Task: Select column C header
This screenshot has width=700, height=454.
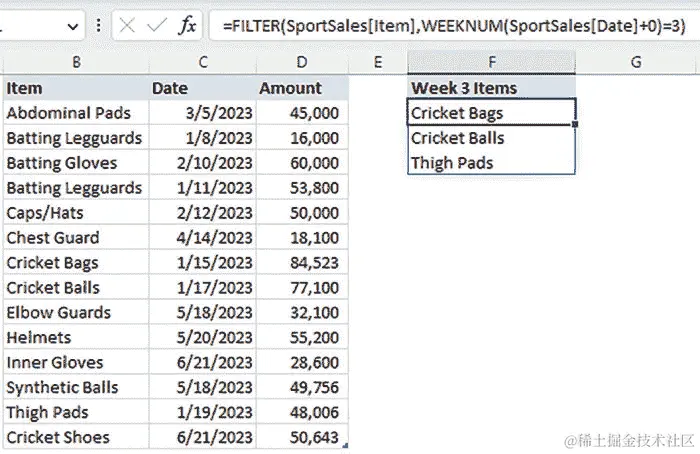Action: (203, 62)
